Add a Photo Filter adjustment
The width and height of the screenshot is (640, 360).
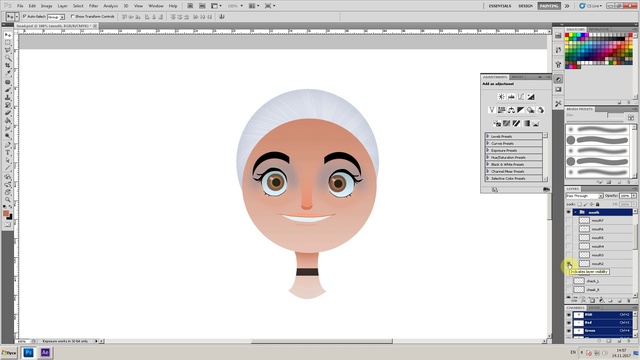pos(531,110)
